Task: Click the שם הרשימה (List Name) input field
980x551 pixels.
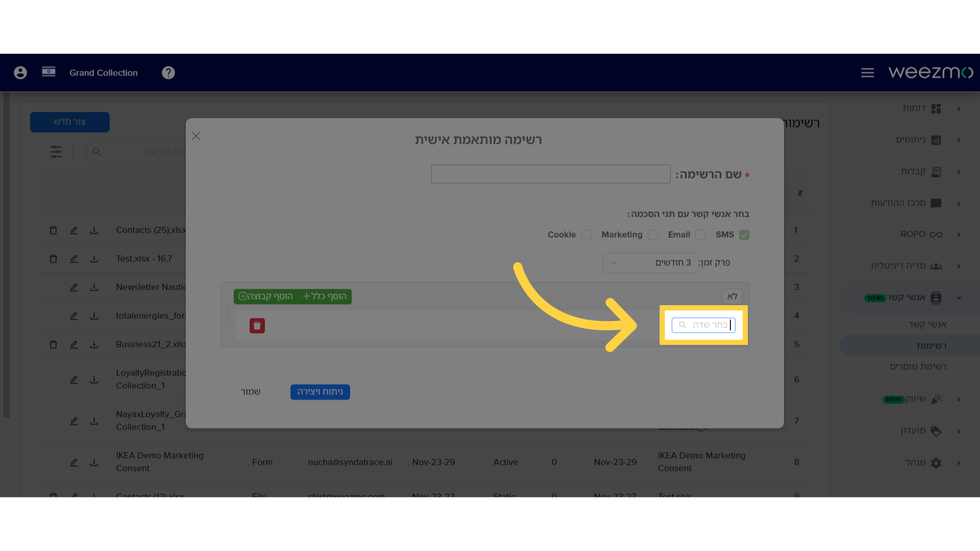Action: click(x=551, y=174)
